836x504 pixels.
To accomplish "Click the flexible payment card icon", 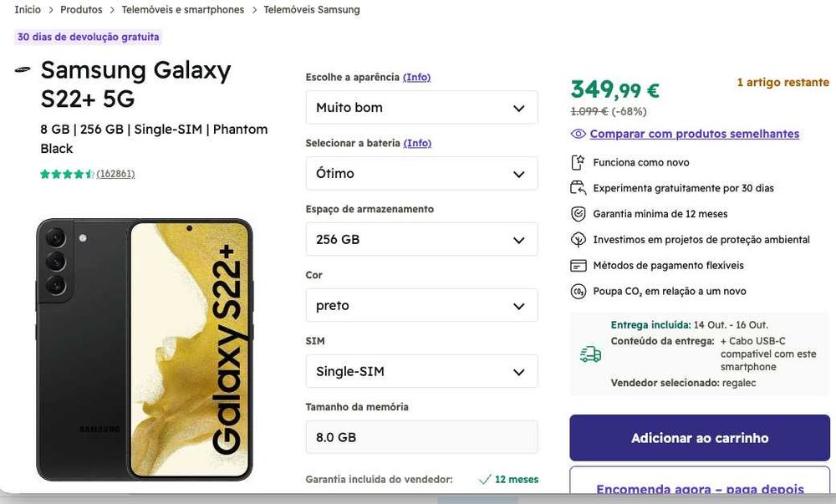I will (x=578, y=266).
